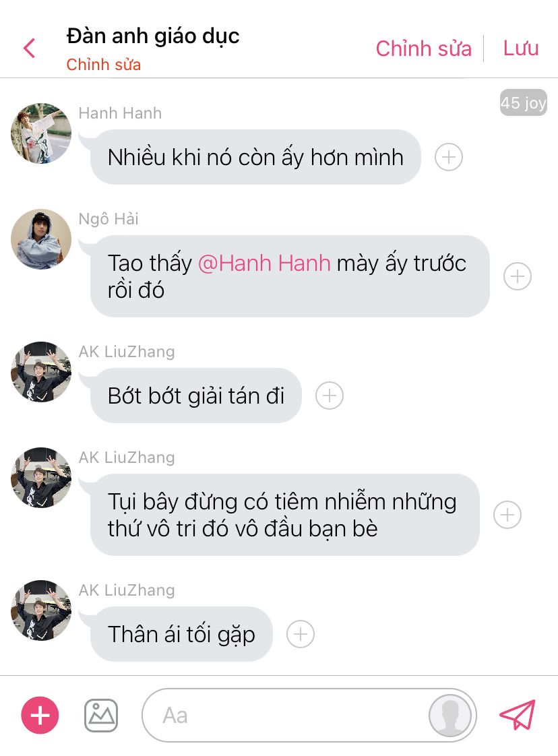Tap plus next to Ngô Hải's message
558x756 pixels.
[x=518, y=276]
